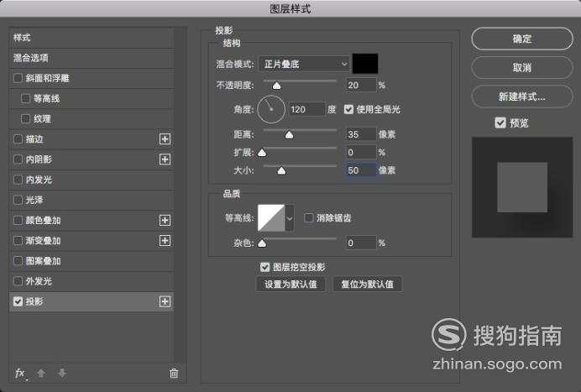Open the black shadow color swatch
The height and width of the screenshot is (392, 581).
point(365,64)
